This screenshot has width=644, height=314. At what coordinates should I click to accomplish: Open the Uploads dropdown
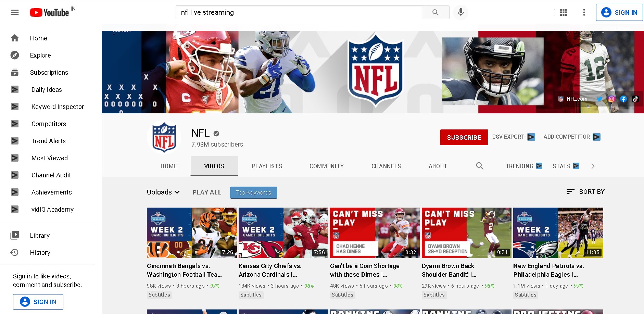163,192
